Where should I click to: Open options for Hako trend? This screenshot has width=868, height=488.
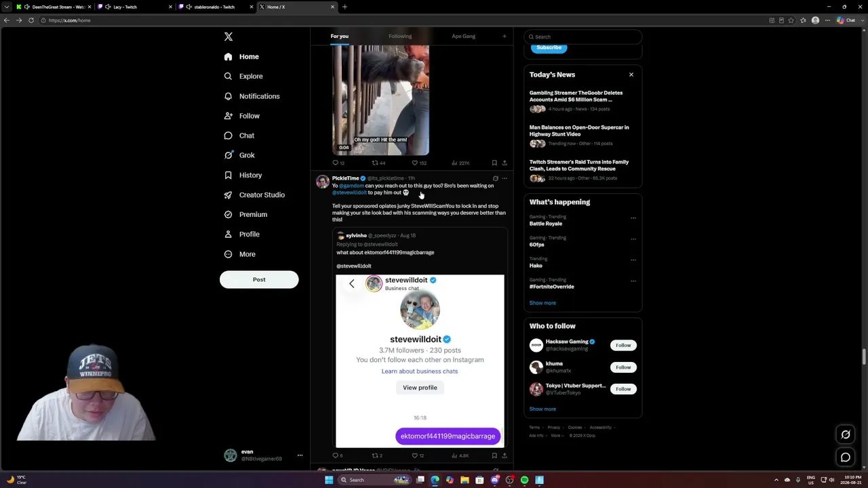tap(633, 260)
